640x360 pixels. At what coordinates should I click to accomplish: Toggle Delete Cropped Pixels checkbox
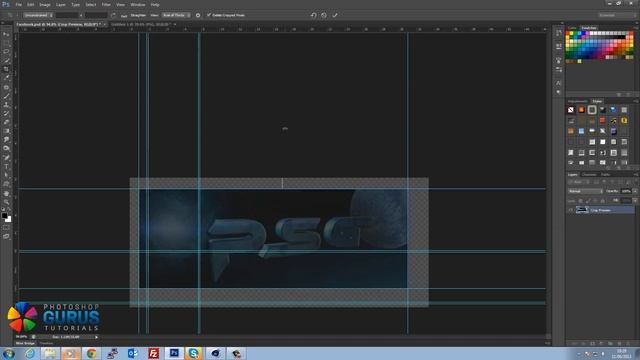(x=209, y=15)
